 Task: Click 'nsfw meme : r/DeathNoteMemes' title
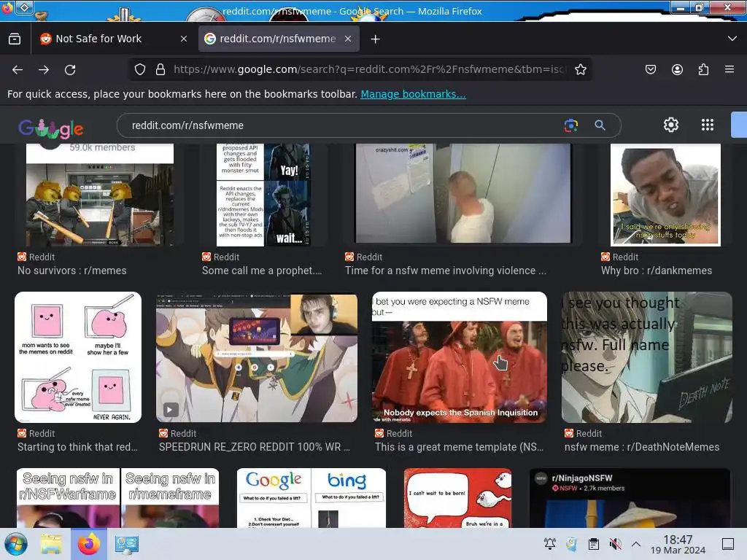[642, 447]
